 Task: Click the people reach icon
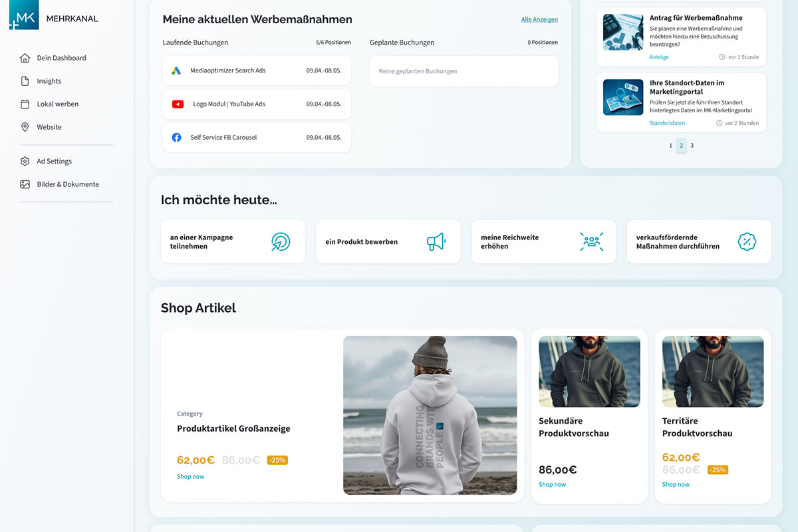(x=591, y=241)
